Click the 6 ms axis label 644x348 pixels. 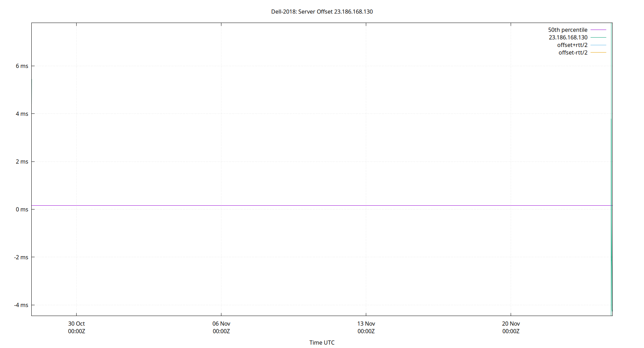pos(22,66)
